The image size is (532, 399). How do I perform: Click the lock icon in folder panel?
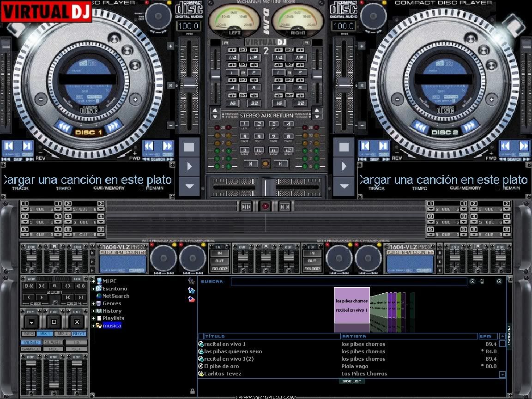pyautogui.click(x=192, y=391)
